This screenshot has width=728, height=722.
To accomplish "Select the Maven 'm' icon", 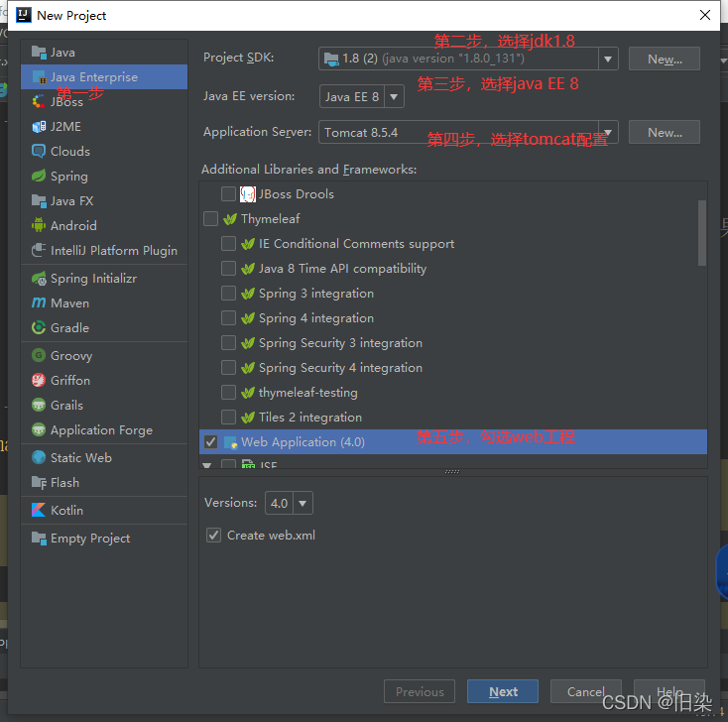I will pos(39,302).
